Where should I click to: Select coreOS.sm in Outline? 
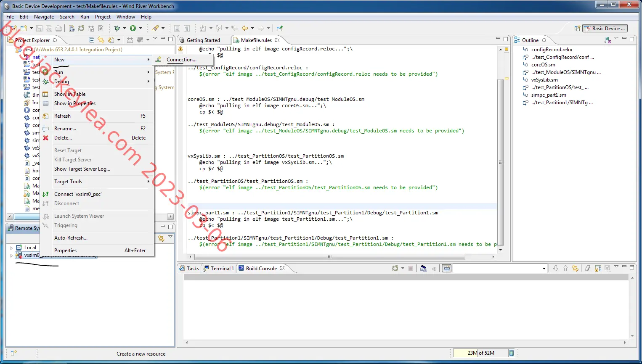pyautogui.click(x=543, y=65)
